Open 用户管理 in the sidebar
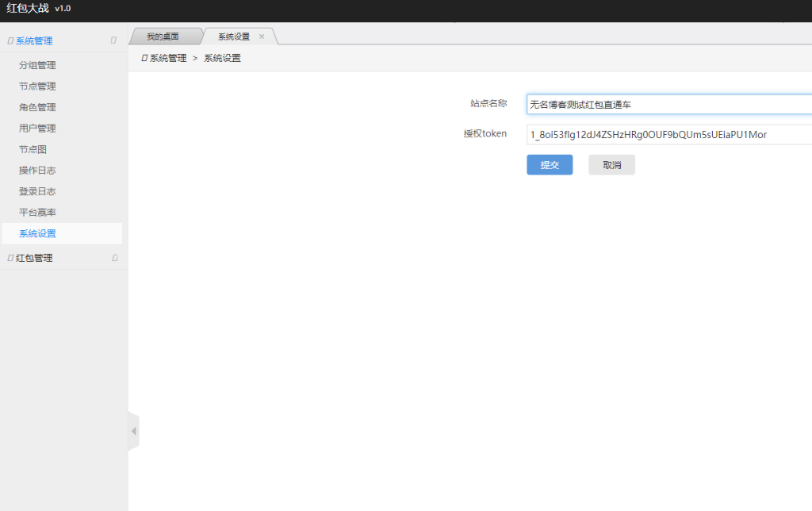This screenshot has height=511, width=812. [x=37, y=129]
